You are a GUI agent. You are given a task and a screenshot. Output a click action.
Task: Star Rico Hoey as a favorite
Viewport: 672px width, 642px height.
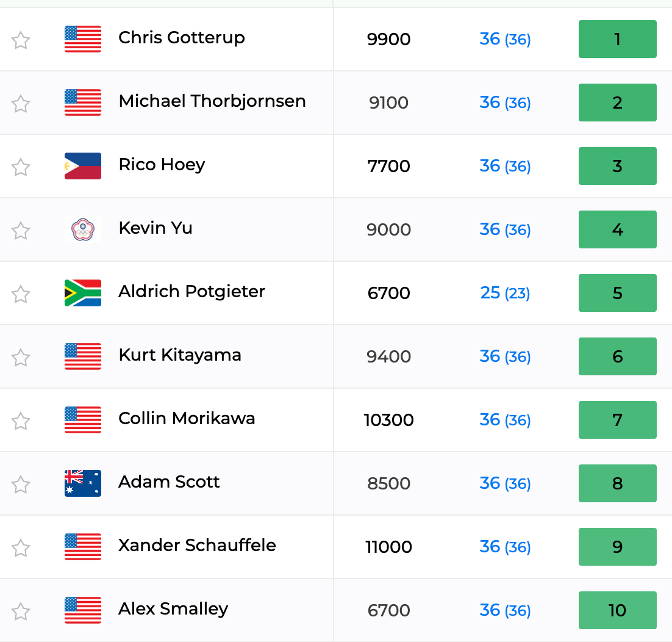(x=21, y=167)
